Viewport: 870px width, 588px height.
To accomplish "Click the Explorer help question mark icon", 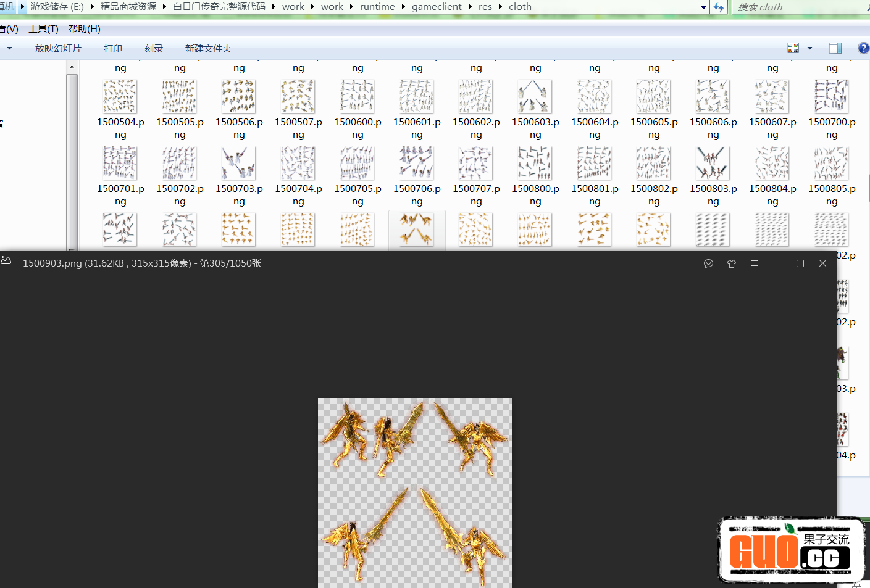I will (863, 48).
